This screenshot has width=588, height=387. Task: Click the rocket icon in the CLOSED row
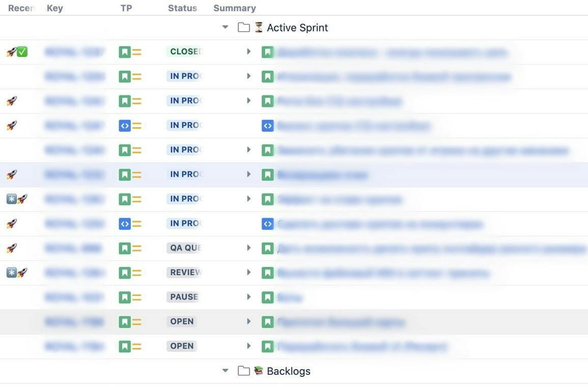tap(11, 52)
